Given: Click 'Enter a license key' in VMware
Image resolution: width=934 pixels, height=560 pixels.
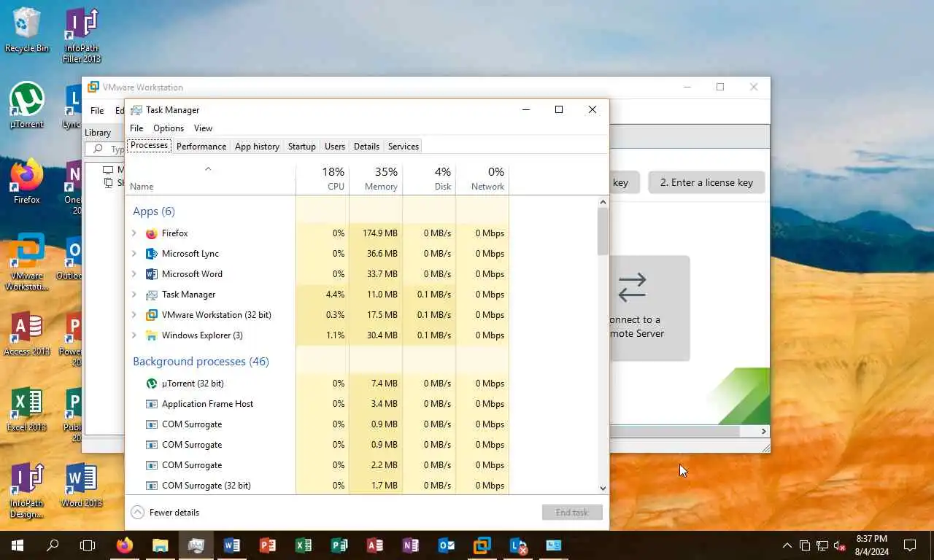Looking at the screenshot, I should coord(706,182).
